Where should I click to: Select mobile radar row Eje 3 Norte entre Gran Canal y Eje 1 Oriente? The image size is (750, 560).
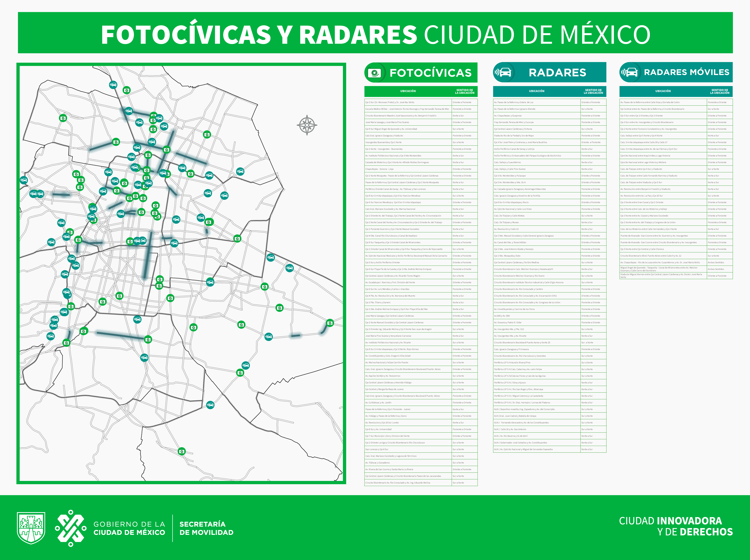(676, 202)
